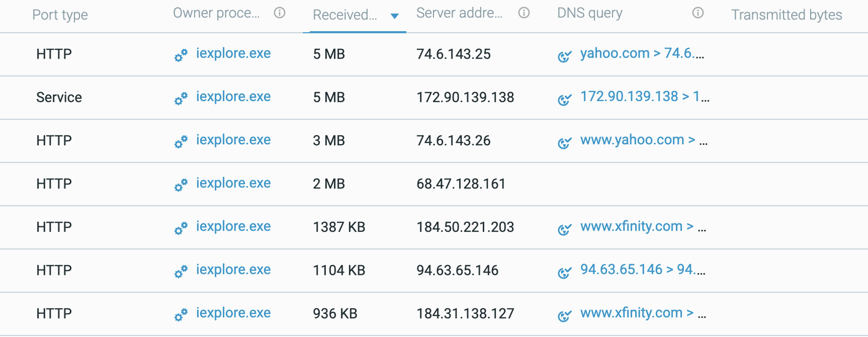Screen dimensions: 868x337
Task: Open the 172.90.139.138 DNS query link
Action: click(644, 97)
